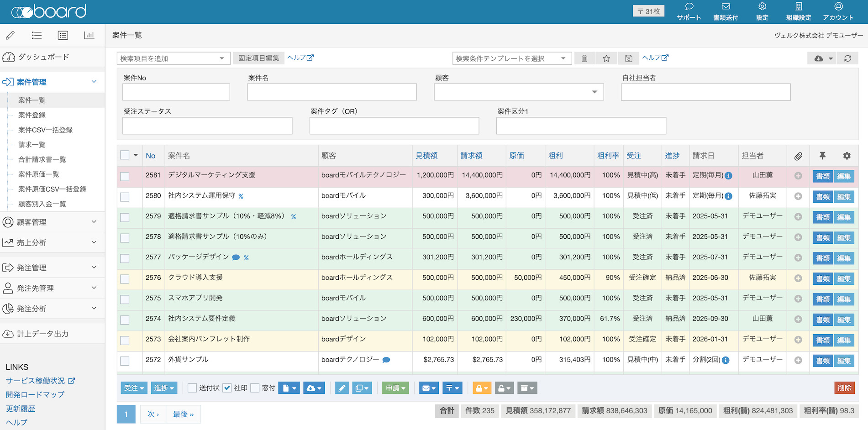Click the trash icon beside search template
Image resolution: width=868 pixels, height=430 pixels.
coord(584,58)
